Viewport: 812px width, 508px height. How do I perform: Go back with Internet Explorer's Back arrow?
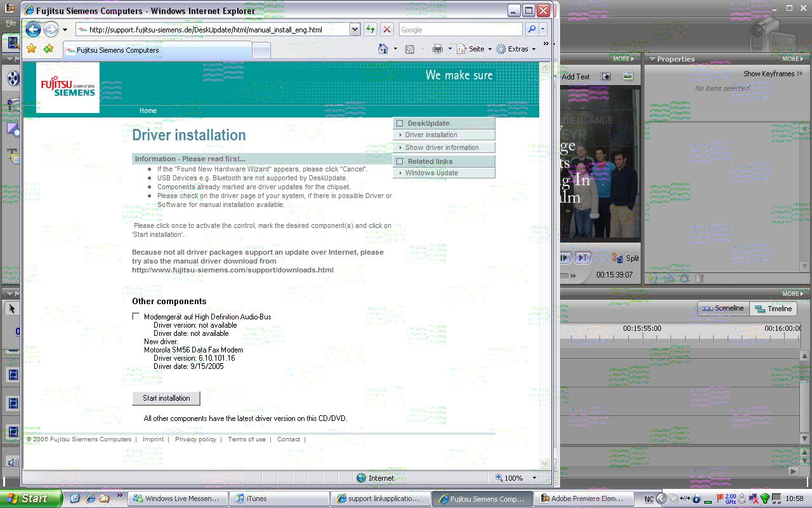point(34,29)
